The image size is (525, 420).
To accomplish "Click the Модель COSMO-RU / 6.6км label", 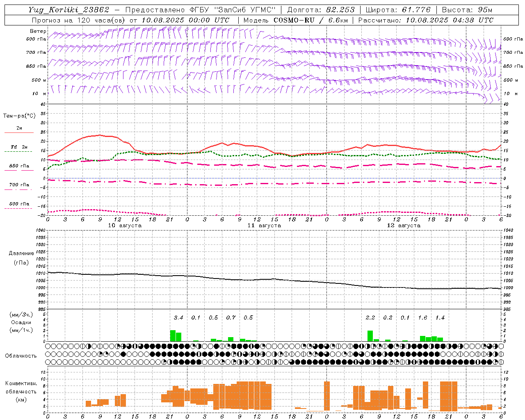I will point(295,20).
